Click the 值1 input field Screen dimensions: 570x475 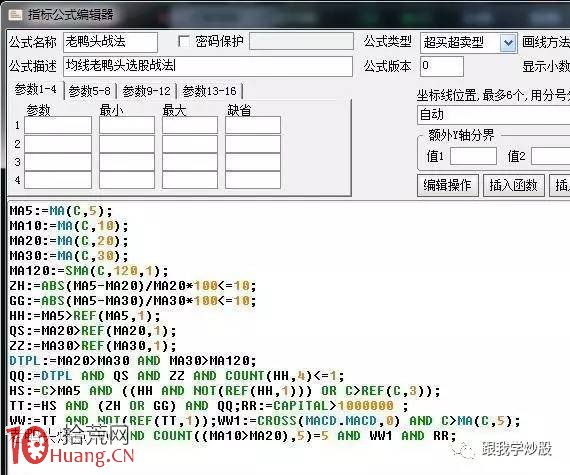473,156
